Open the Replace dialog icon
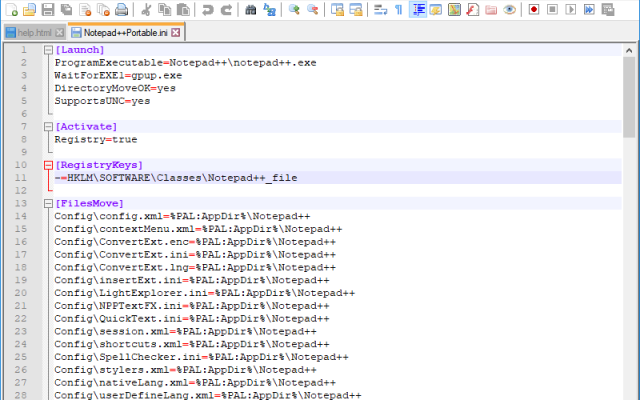 pyautogui.click(x=269, y=9)
